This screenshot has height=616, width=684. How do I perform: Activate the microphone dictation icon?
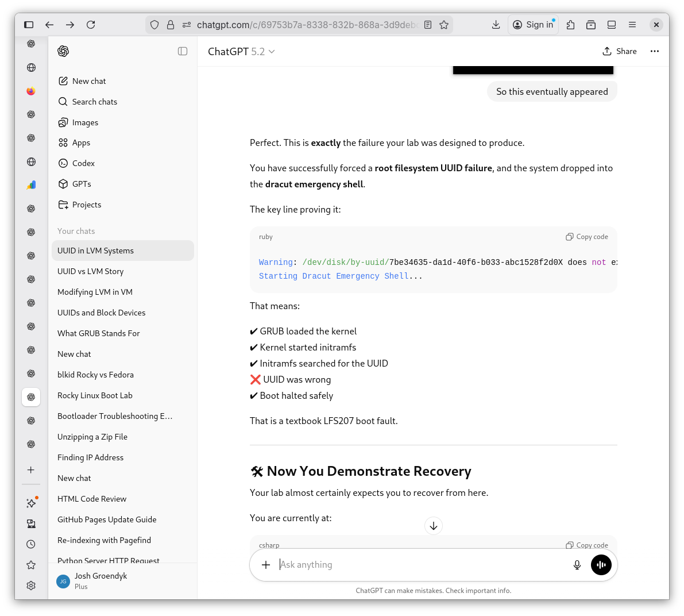(577, 565)
